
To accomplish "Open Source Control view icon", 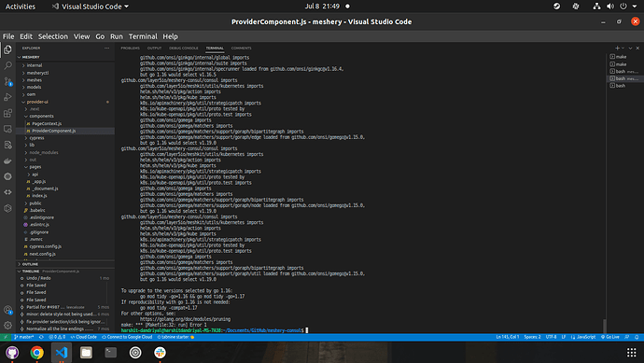I will click(x=7, y=81).
